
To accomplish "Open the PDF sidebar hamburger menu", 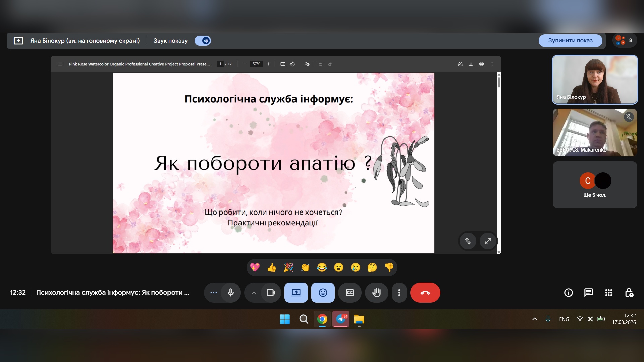I will pos(60,64).
